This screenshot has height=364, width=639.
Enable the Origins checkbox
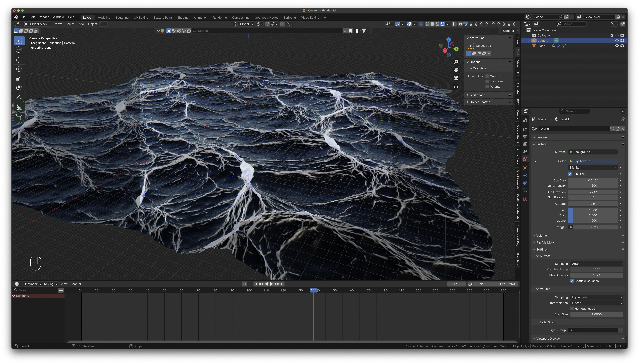(487, 76)
